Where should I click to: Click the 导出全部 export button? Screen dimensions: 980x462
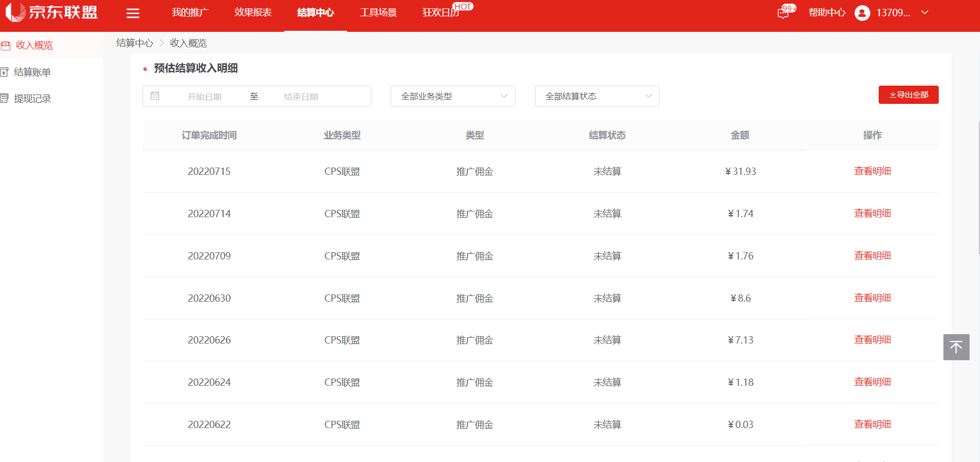click(x=908, y=95)
